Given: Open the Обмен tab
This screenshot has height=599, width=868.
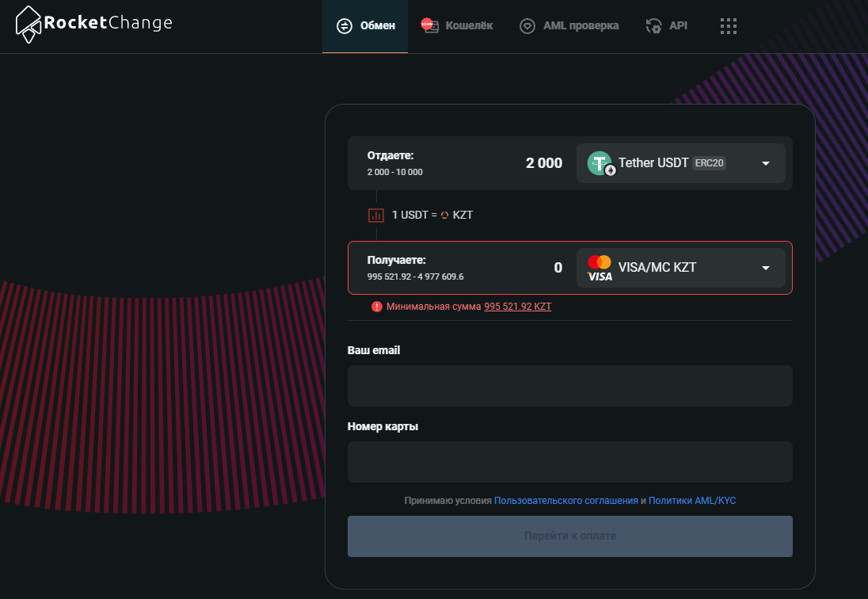Looking at the screenshot, I should [365, 26].
